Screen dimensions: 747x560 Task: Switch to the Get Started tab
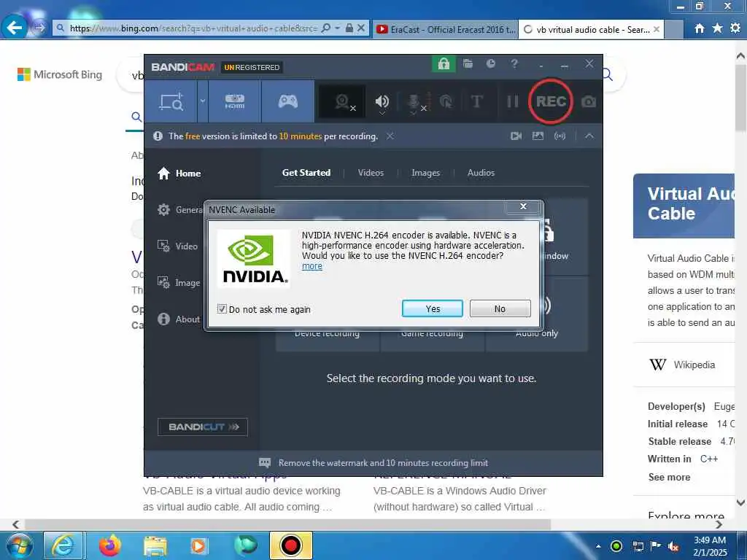[x=306, y=173]
